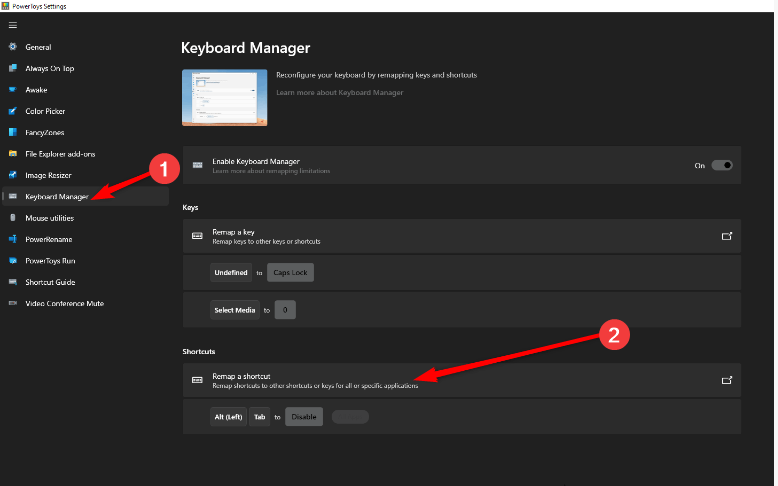The height and width of the screenshot is (486, 778).
Task: Select PowerToys Run sidebar entry
Action: coord(50,260)
